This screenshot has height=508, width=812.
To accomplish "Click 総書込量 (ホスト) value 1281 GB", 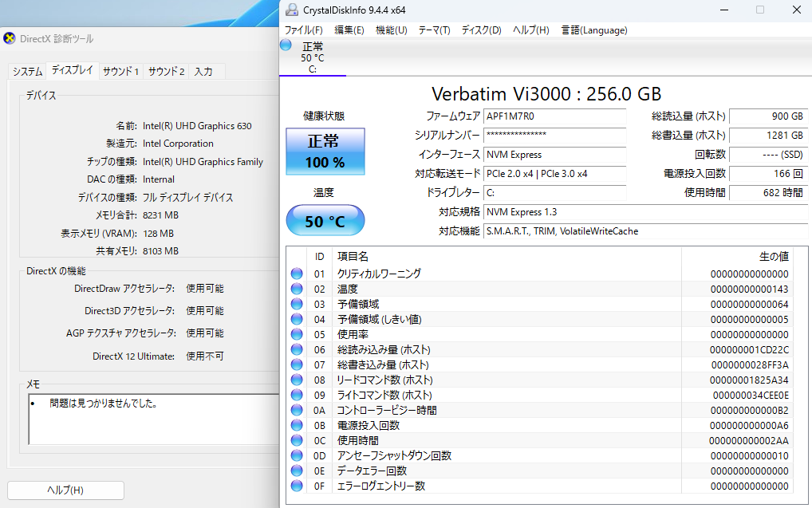I will point(768,135).
